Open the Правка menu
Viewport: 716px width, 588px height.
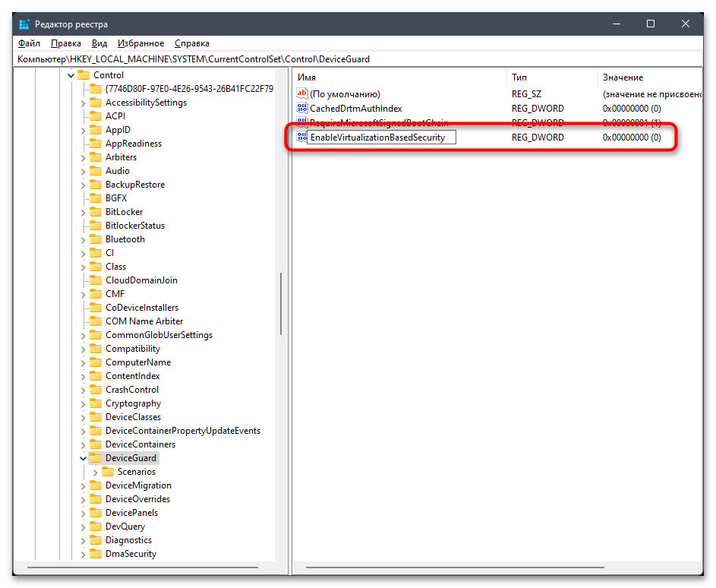66,43
